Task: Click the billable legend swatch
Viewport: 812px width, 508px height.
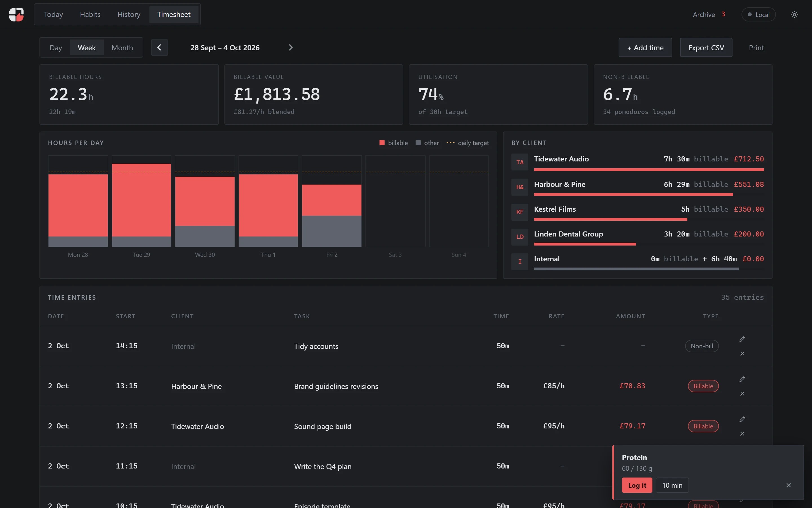Action: point(382,143)
